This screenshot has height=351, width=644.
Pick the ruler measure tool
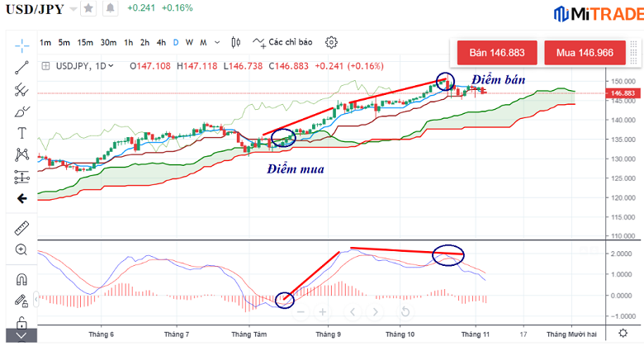(x=22, y=227)
